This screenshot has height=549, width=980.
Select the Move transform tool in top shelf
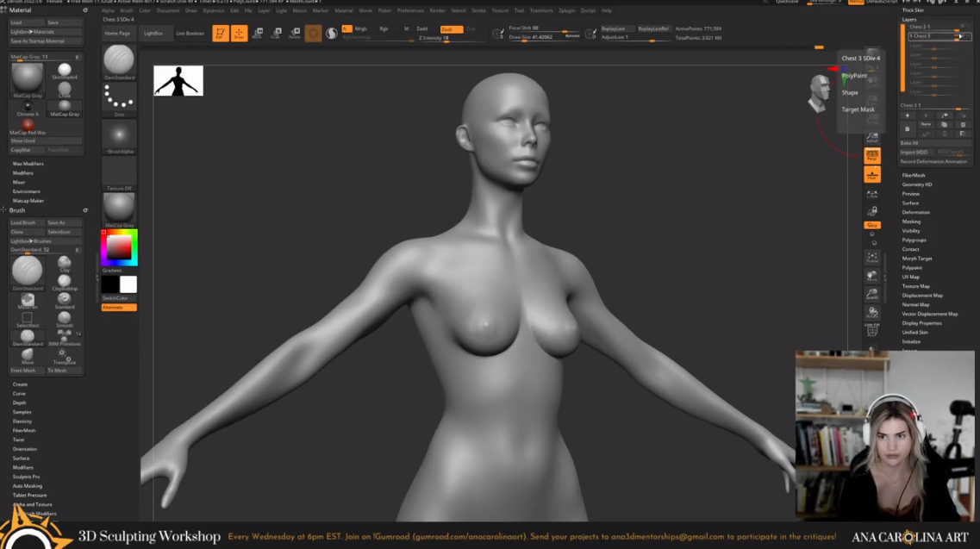click(258, 33)
